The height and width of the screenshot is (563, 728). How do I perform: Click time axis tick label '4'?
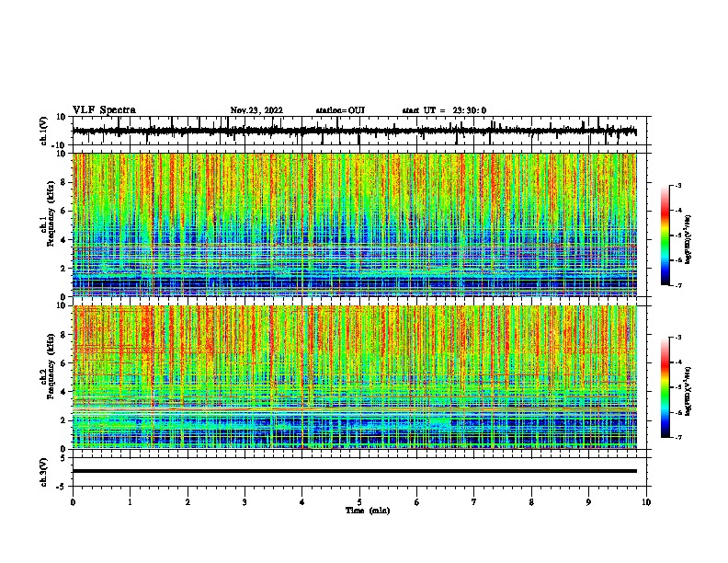pos(302,502)
